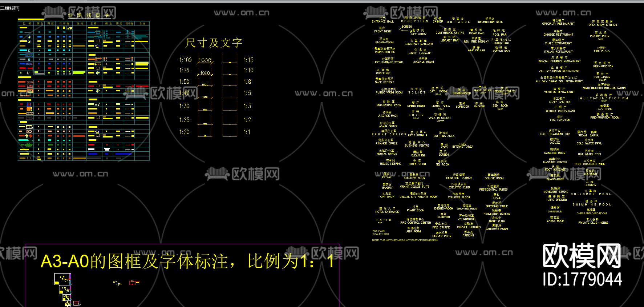This screenshot has height=307, width=644.
Task: Click the CONFERENCE CENTRE text
Action: 450,33
